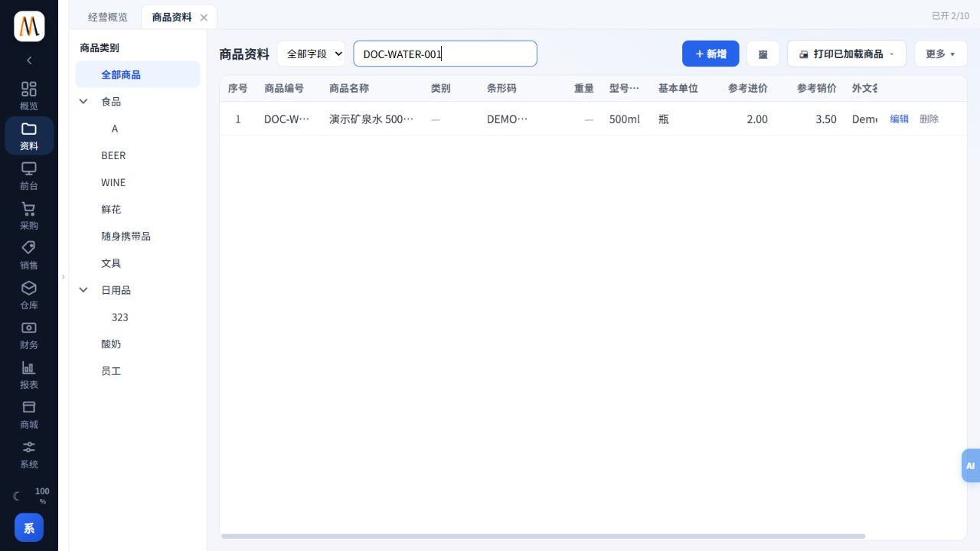This screenshot has height=551, width=980.
Task: Click the 参考销价 column header
Action: 817,88
